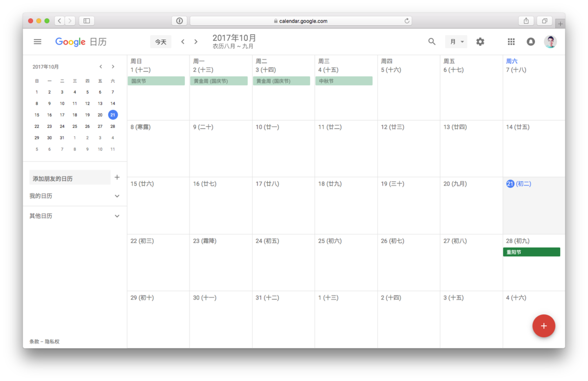The height and width of the screenshot is (381, 588).
Task: Go forward in Safari browser
Action: [70, 20]
